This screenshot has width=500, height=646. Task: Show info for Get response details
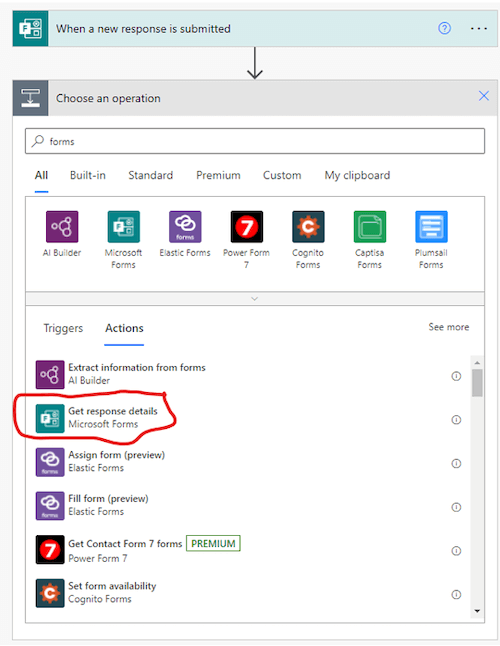[456, 420]
